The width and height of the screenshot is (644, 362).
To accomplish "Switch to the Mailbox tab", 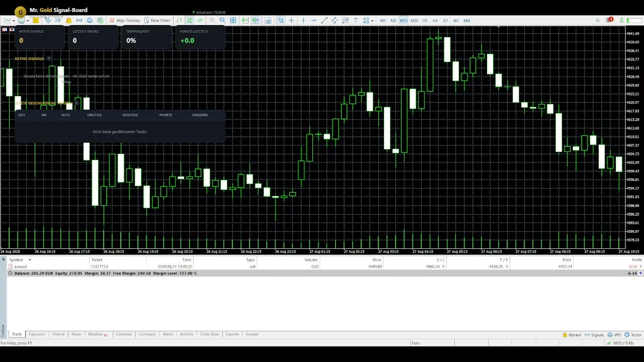I will (x=98, y=334).
